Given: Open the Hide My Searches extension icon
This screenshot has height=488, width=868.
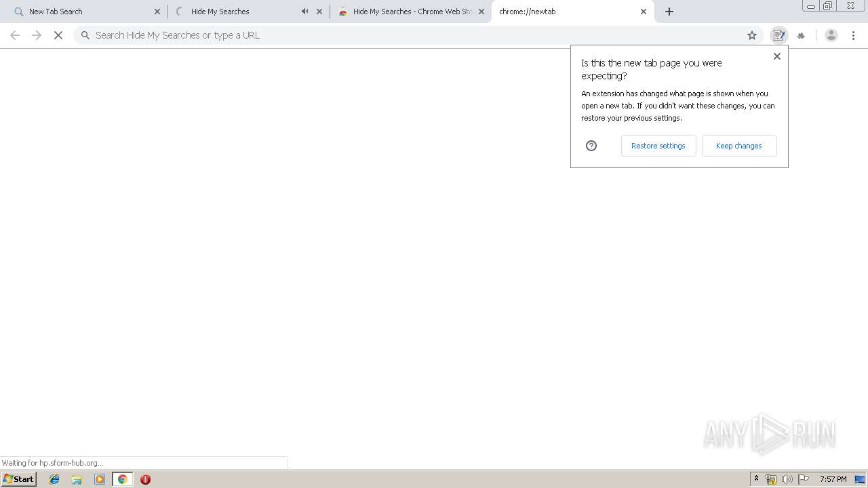Looking at the screenshot, I should [778, 35].
